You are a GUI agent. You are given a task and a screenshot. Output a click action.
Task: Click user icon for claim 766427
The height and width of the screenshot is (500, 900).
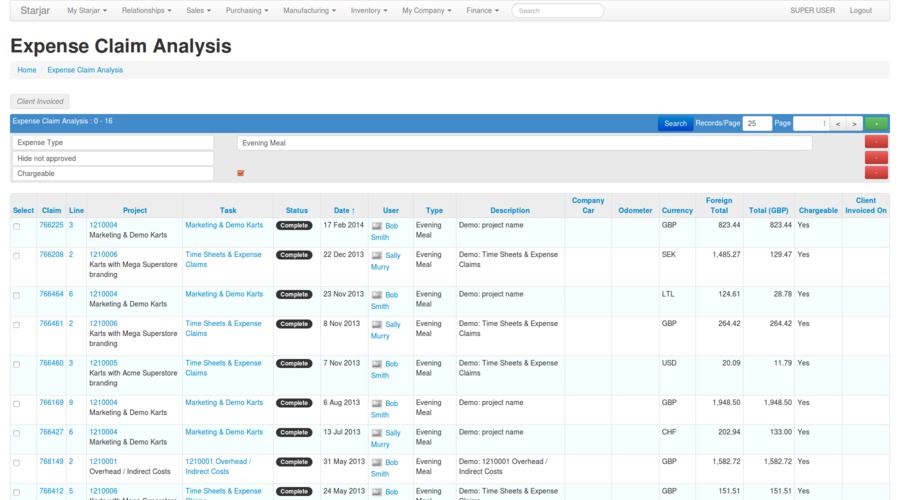377,433
